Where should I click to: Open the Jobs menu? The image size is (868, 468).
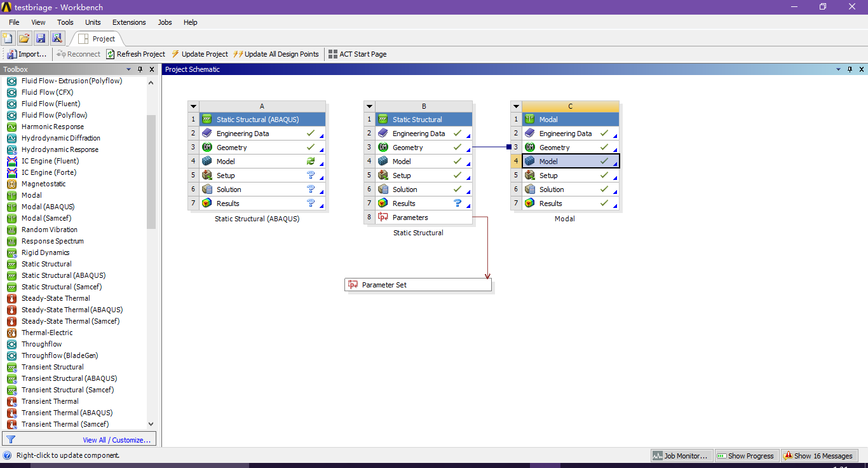165,22
